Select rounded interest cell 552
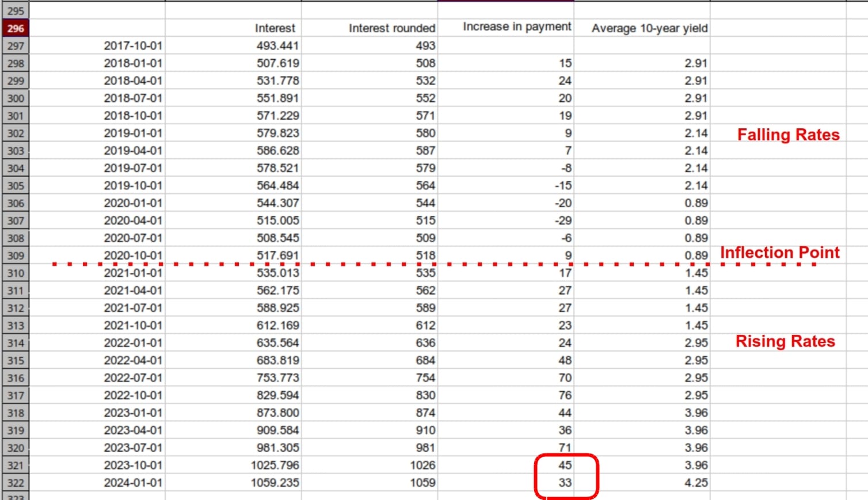The height and width of the screenshot is (500, 868). pos(370,98)
